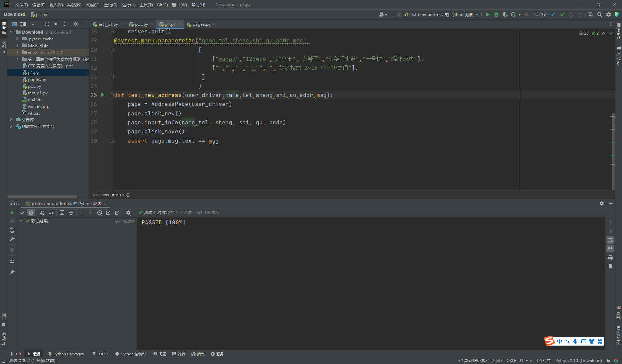Click the editor vertical scrollbar
This screenshot has height=364, width=622.
pos(613,152)
